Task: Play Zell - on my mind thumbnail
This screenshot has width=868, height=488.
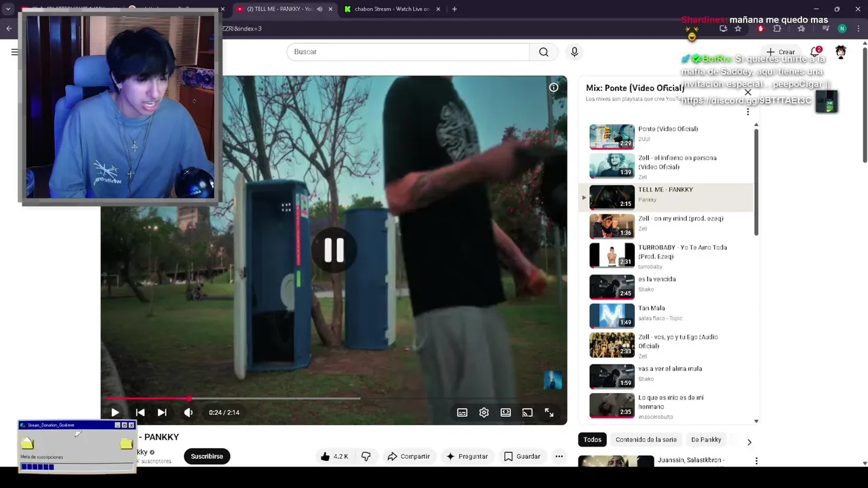Action: 612,226
